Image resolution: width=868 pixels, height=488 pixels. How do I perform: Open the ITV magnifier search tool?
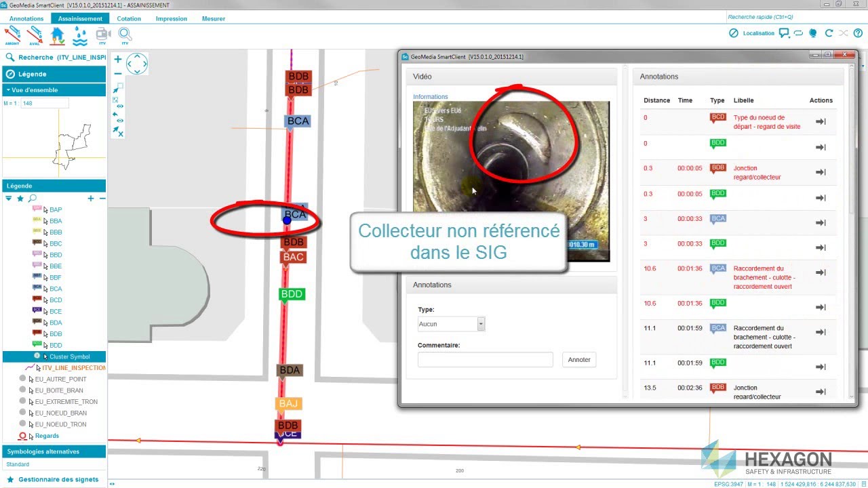tap(125, 35)
